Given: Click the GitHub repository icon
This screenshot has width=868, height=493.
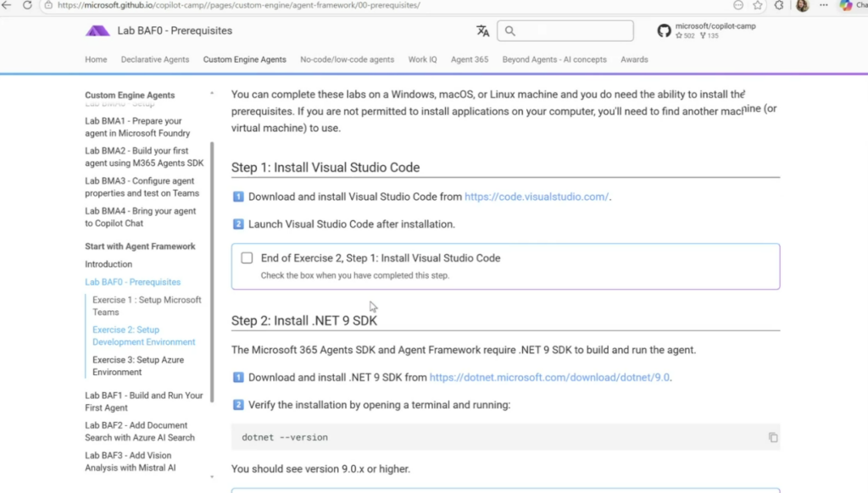Looking at the screenshot, I should [664, 31].
